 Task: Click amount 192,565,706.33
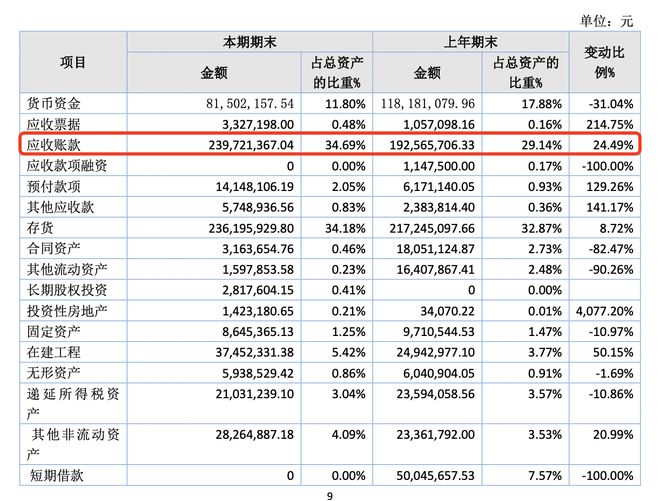pyautogui.click(x=432, y=145)
